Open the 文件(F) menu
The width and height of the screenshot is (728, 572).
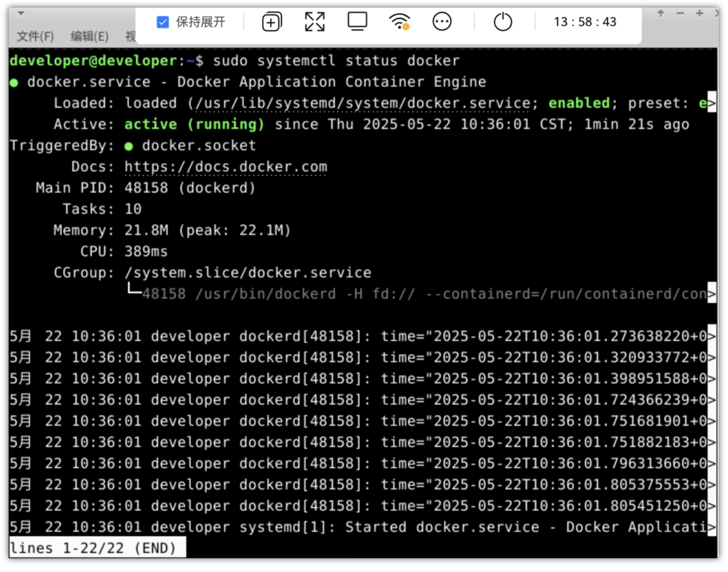point(35,36)
